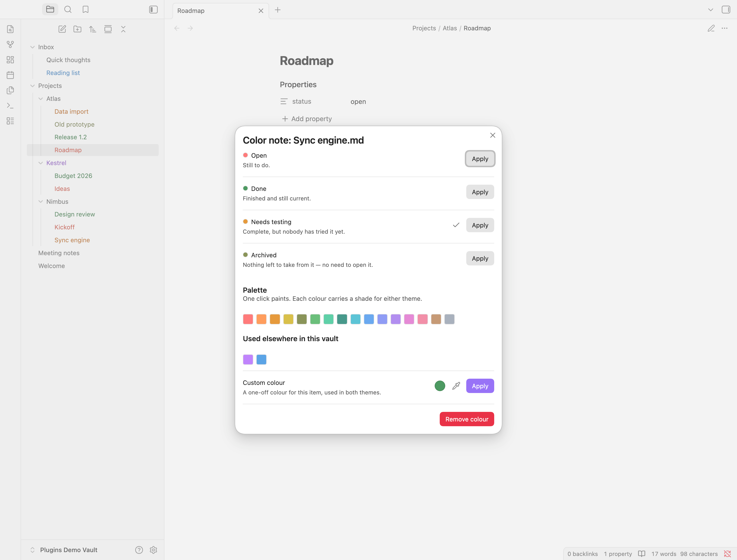Open the file explorer folder icon

[50, 9]
